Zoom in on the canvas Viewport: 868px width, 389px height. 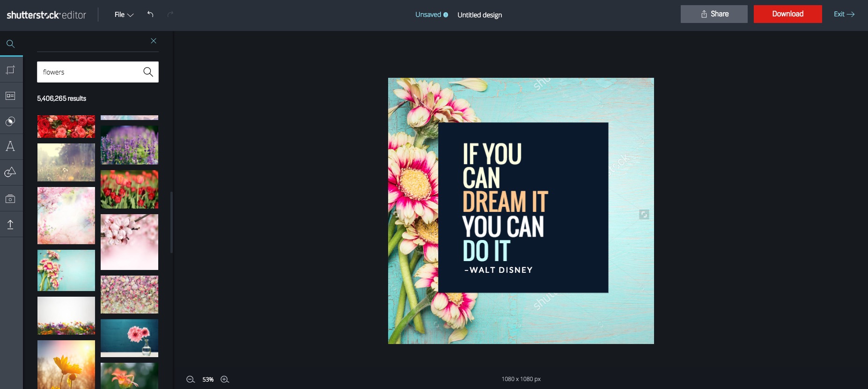point(225,379)
